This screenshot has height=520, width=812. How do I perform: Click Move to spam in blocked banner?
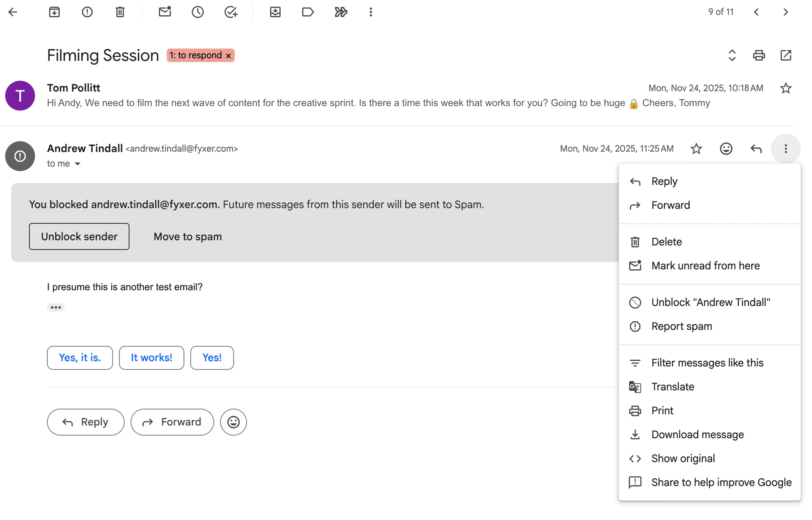(x=188, y=237)
